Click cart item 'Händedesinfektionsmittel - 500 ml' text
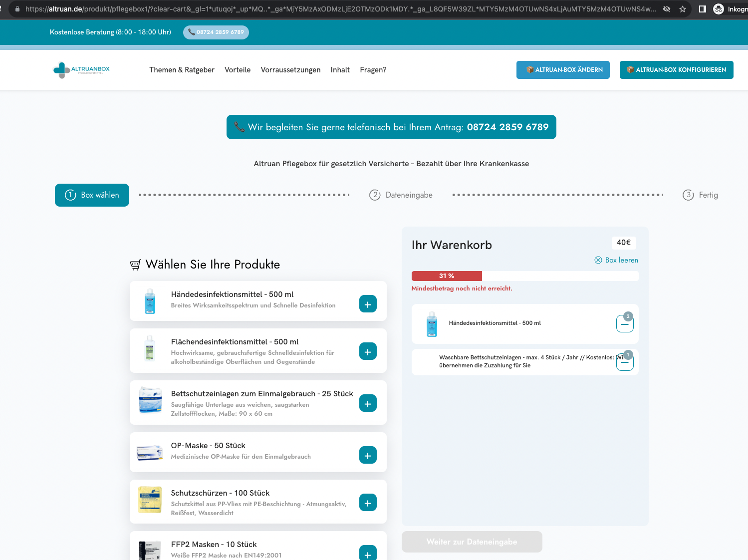Screen dimensions: 748x560 point(495,323)
